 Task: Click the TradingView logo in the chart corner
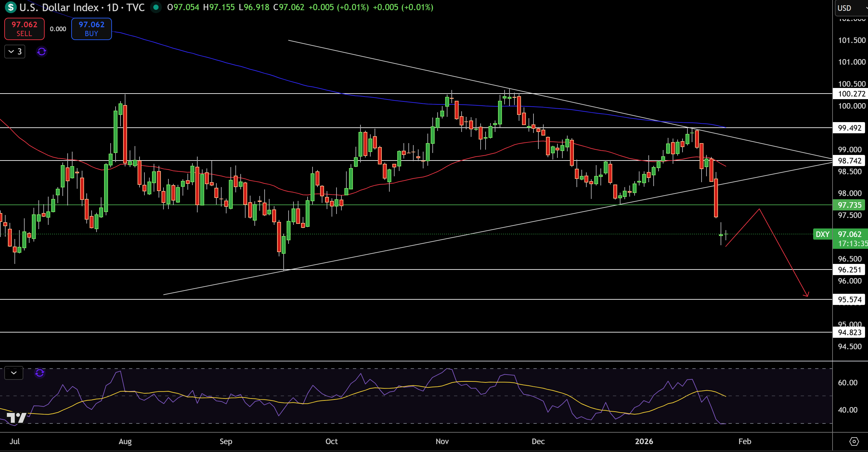(16, 418)
